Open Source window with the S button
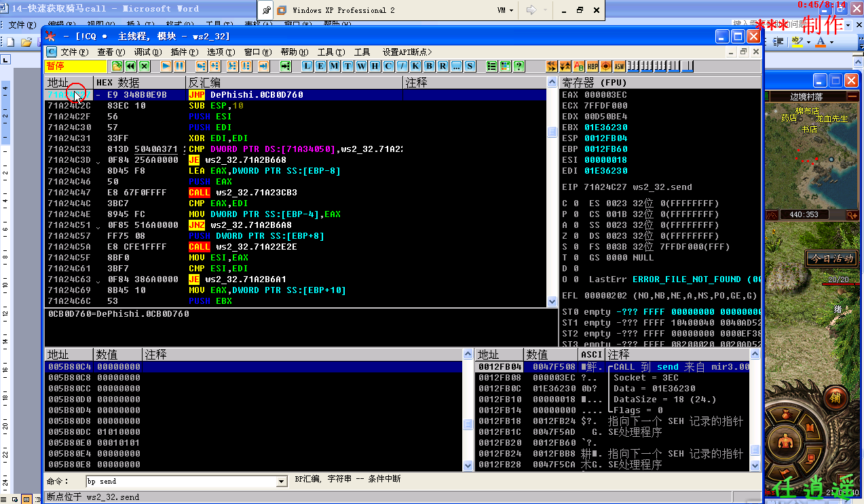The height and width of the screenshot is (504, 864). click(x=470, y=66)
